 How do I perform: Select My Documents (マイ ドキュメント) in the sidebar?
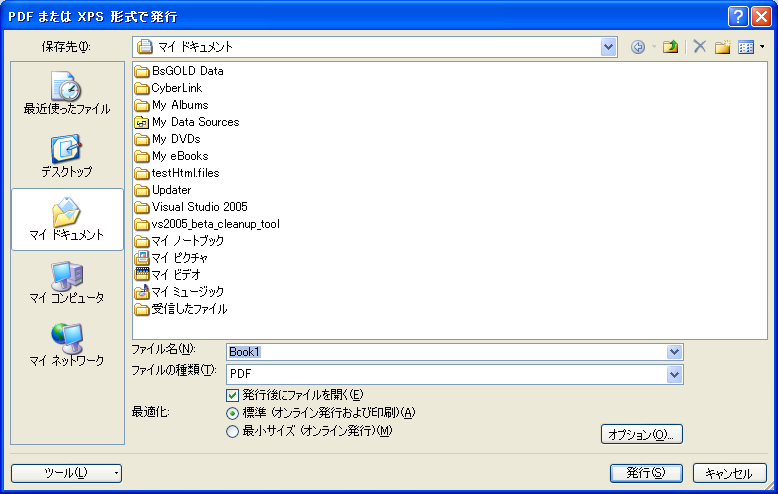click(x=67, y=219)
